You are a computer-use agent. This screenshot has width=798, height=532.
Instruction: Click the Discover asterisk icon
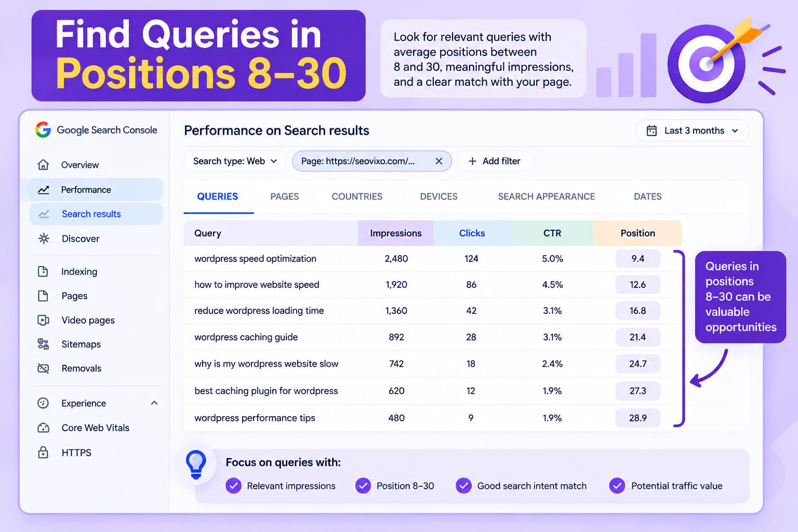pyautogui.click(x=44, y=238)
